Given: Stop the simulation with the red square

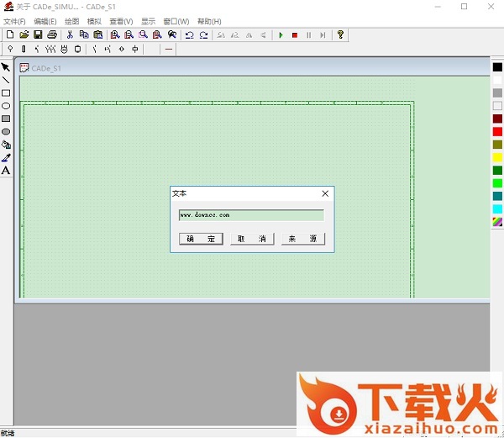Looking at the screenshot, I should point(295,35).
